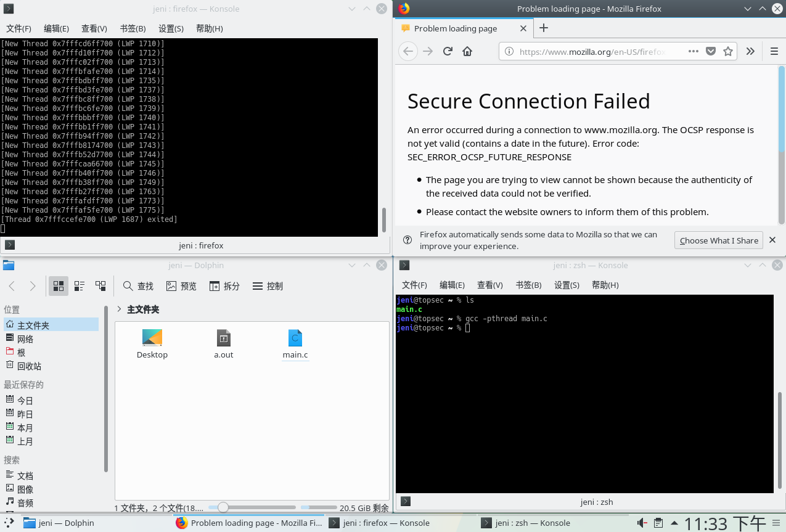Bookmark this page with star icon
This screenshot has height=532, width=786.
pyautogui.click(x=728, y=52)
